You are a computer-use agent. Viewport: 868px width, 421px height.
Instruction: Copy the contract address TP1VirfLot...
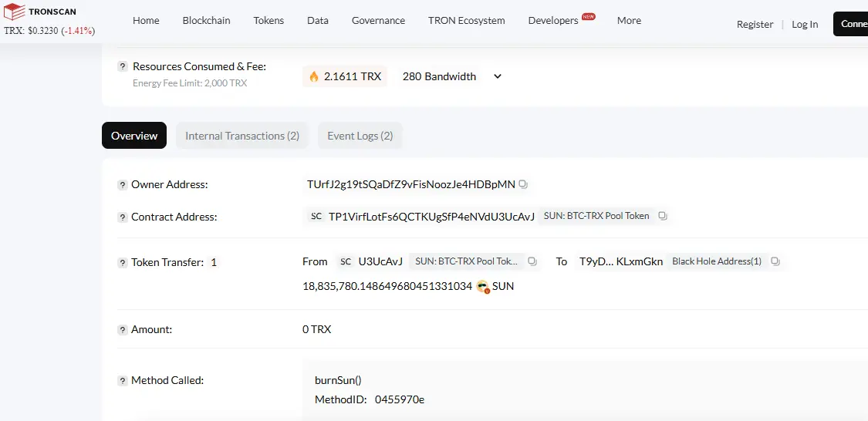click(x=662, y=216)
